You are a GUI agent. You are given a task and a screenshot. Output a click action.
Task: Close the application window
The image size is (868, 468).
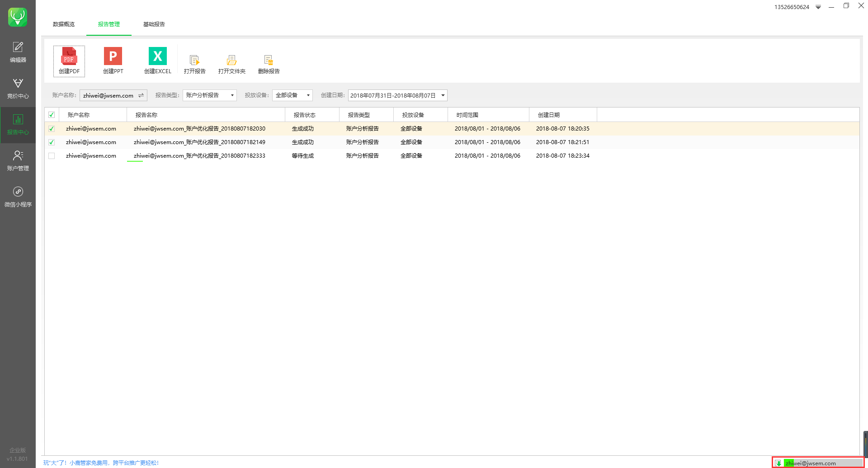coord(861,6)
